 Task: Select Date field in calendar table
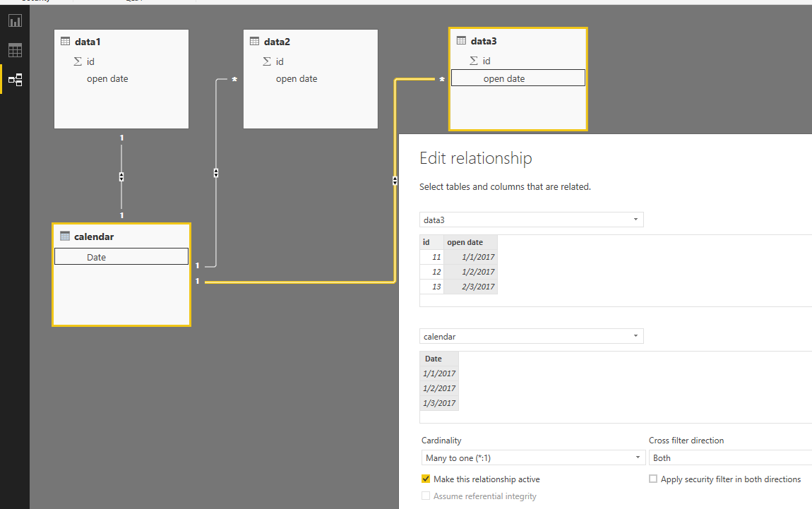click(x=121, y=257)
